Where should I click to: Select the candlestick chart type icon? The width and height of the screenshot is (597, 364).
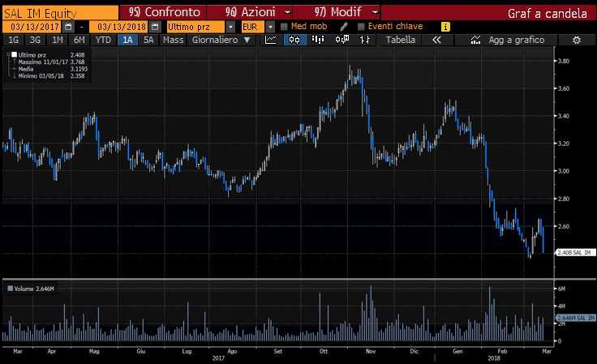pyautogui.click(x=294, y=40)
